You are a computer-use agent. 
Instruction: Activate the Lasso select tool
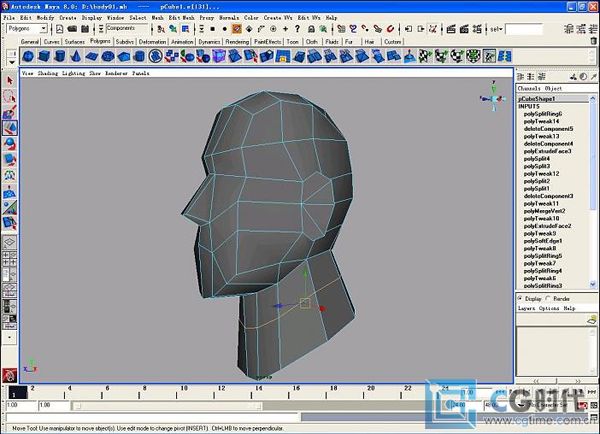point(10,96)
